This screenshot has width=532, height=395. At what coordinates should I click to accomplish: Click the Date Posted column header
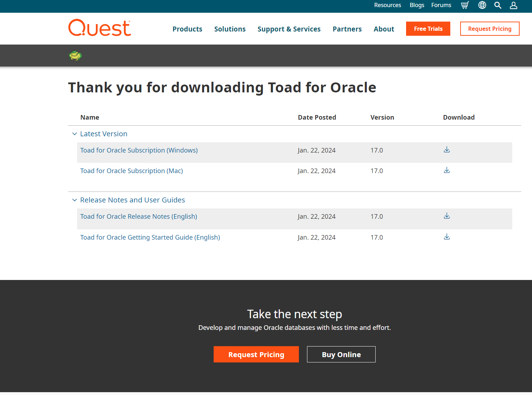317,117
